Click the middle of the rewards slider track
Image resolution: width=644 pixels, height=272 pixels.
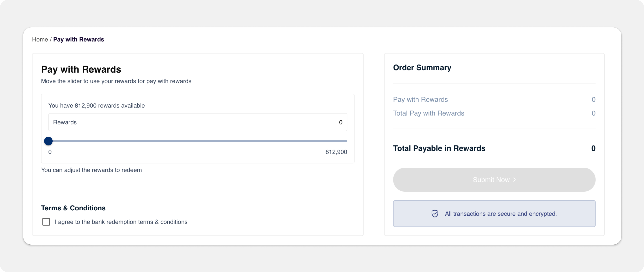click(x=198, y=141)
